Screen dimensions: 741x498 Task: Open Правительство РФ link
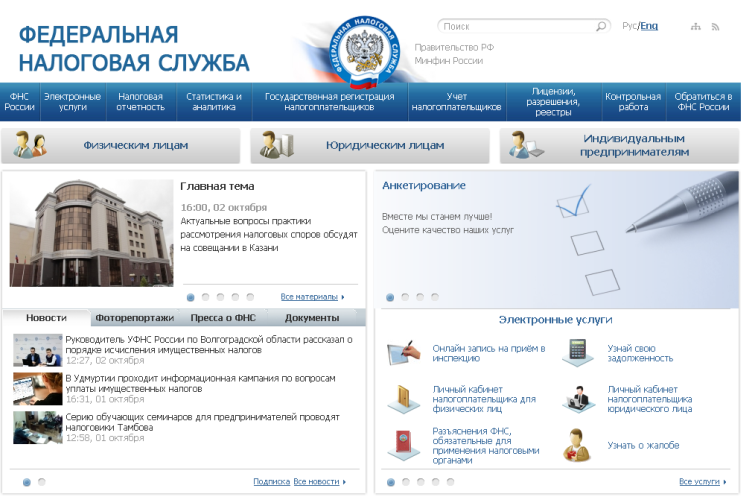pos(454,47)
